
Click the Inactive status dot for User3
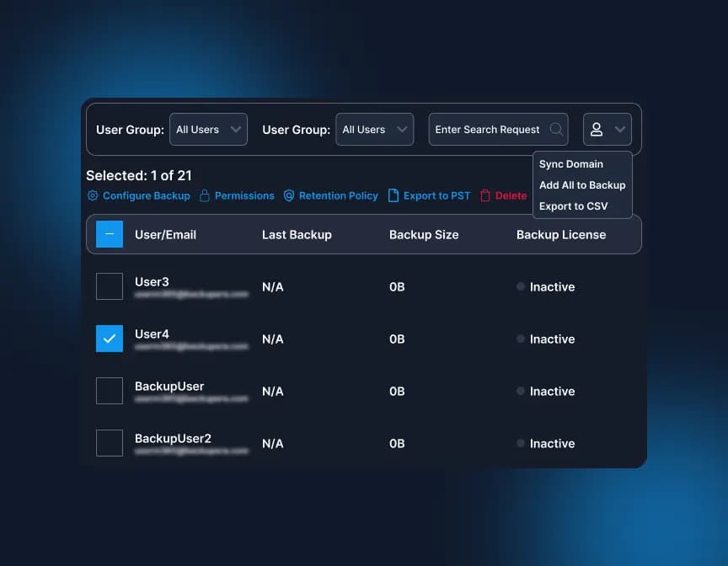[520, 286]
